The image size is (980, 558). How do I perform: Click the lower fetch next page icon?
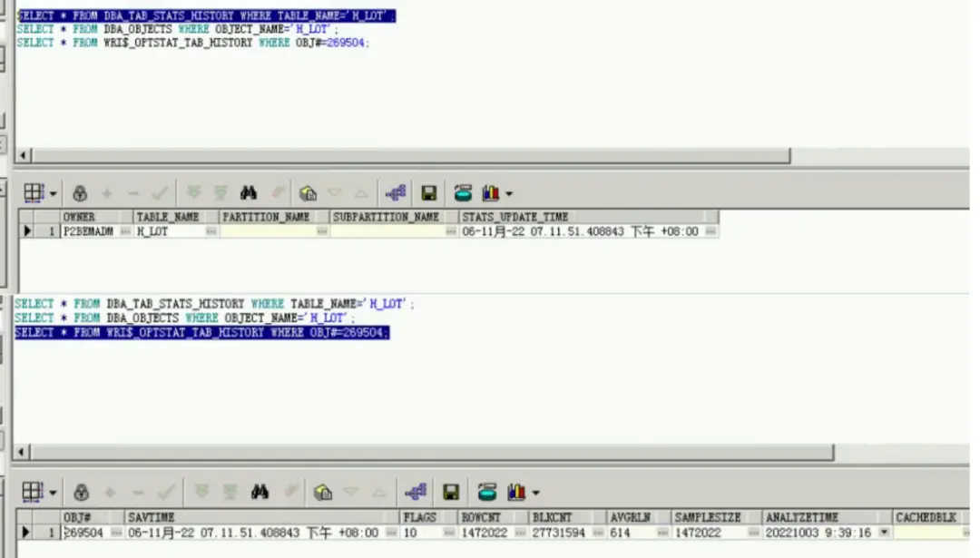[x=201, y=493]
